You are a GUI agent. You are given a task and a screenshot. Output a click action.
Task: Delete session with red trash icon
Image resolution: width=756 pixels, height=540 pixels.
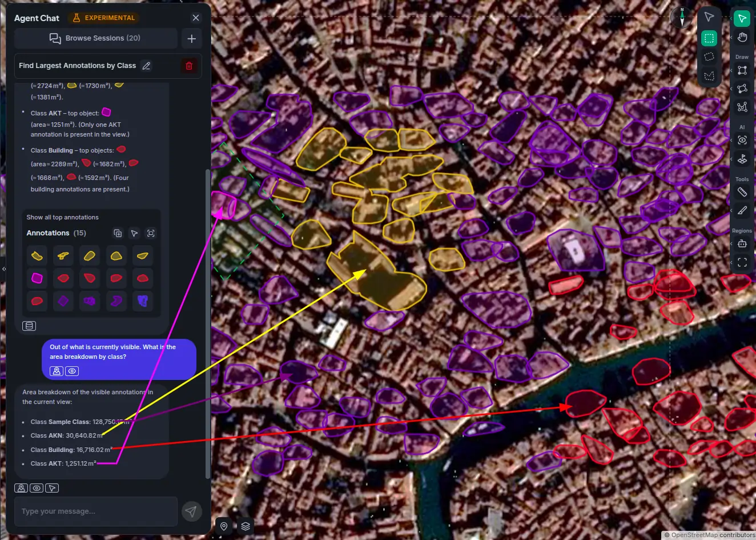[x=189, y=66]
